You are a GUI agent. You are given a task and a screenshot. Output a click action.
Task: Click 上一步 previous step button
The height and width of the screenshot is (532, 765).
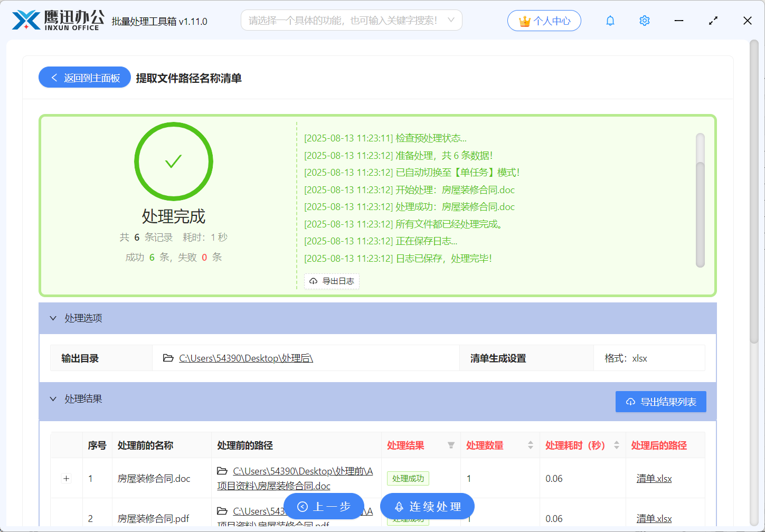coord(324,507)
